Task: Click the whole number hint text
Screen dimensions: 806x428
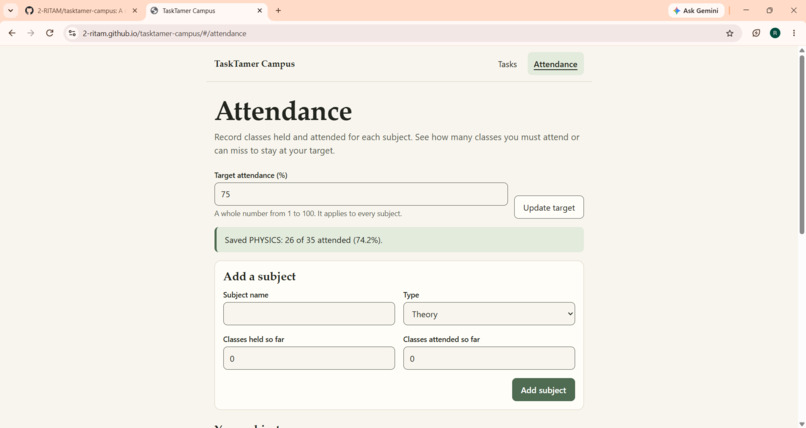Action: click(308, 213)
